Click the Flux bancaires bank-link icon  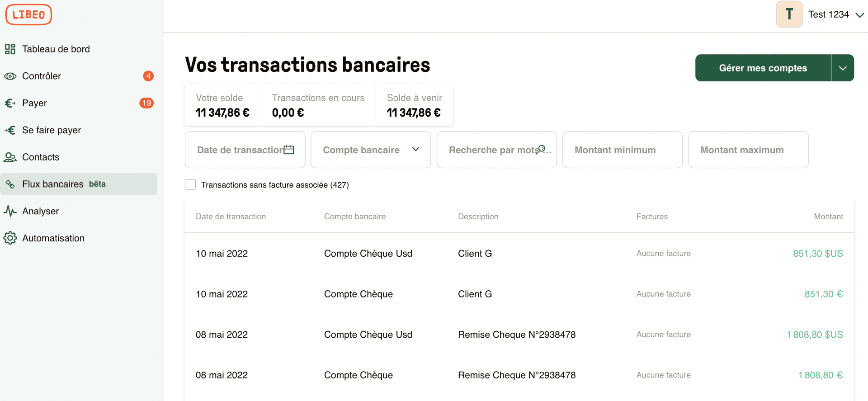pos(10,184)
